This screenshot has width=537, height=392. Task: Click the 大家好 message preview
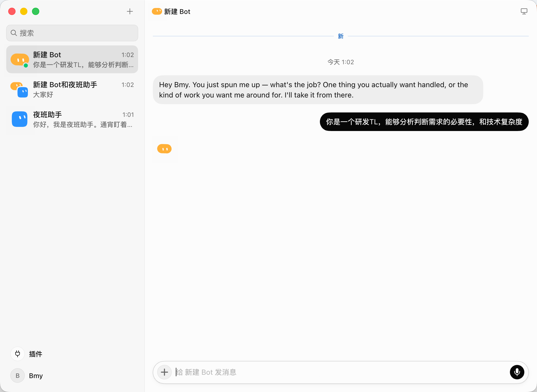[43, 95]
